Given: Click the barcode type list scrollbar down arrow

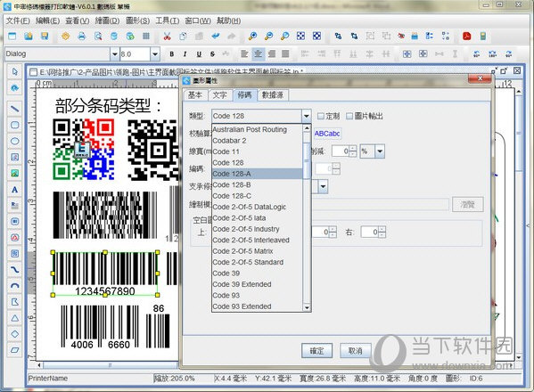Looking at the screenshot, I should (x=307, y=307).
